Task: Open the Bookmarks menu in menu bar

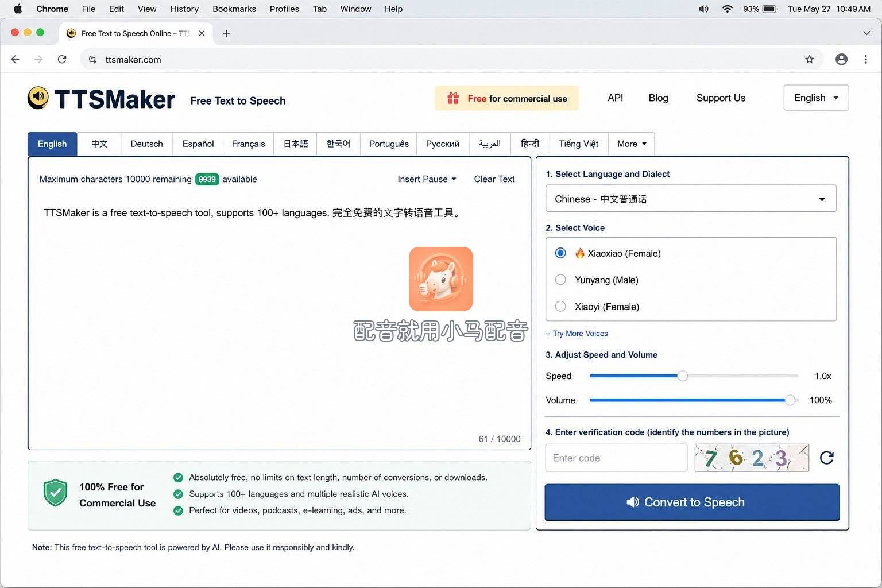Action: pyautogui.click(x=234, y=9)
